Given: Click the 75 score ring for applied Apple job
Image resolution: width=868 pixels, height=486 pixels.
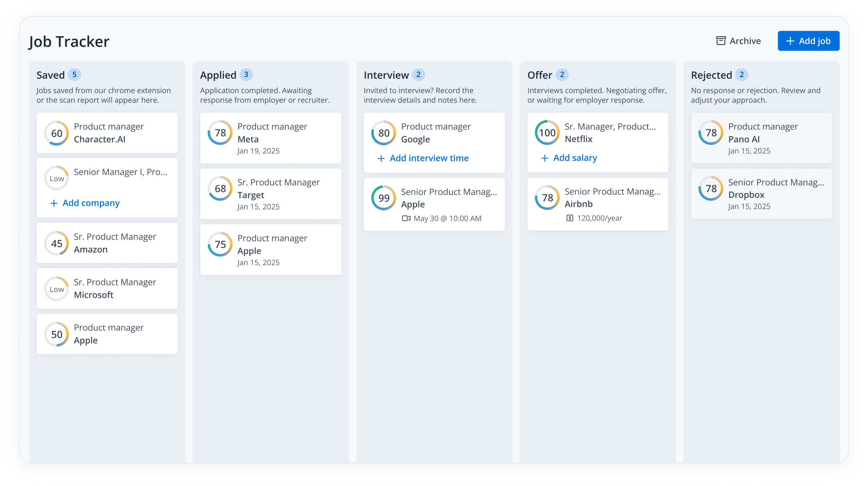Looking at the screenshot, I should point(220,245).
